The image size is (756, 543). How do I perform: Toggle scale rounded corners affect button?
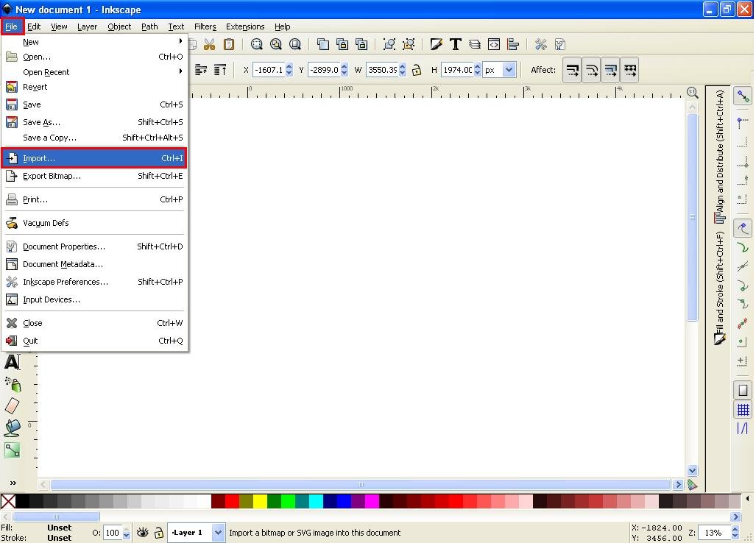tap(592, 71)
